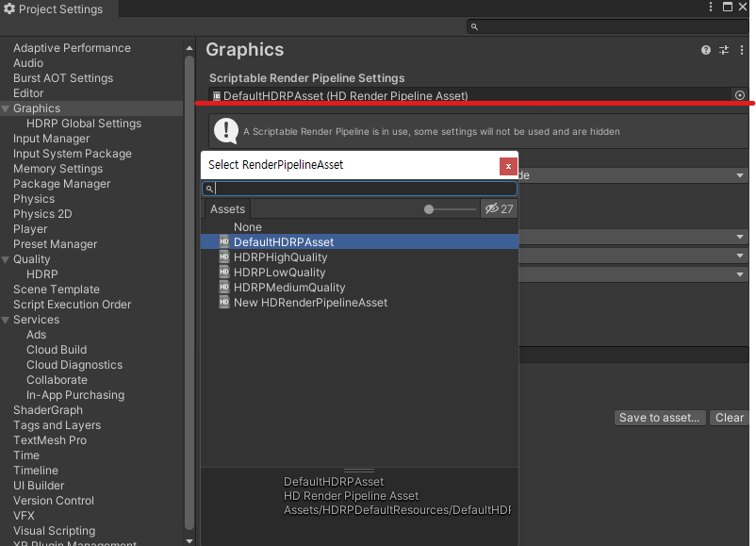Open the first dropdown arrow below the info box
The image size is (756, 546).
point(740,175)
